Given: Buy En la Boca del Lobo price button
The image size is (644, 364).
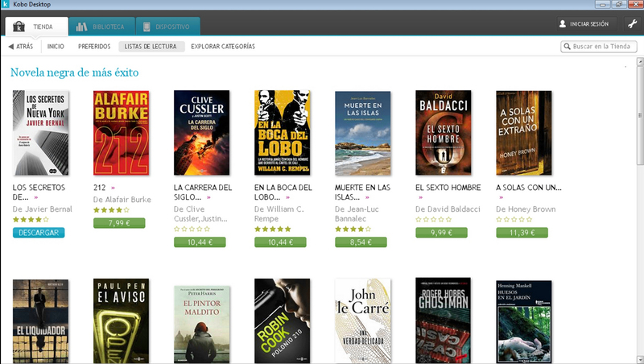Looking at the screenshot, I should (x=280, y=242).
